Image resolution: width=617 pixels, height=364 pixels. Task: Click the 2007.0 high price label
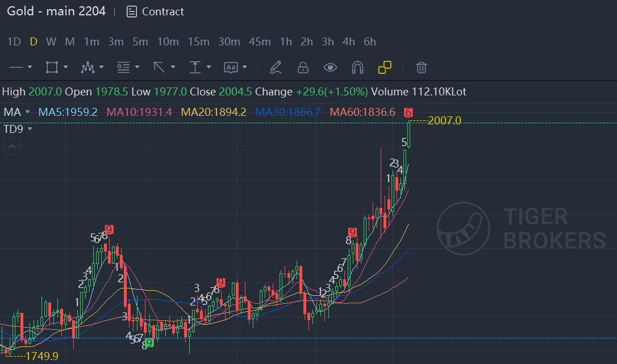(x=444, y=120)
